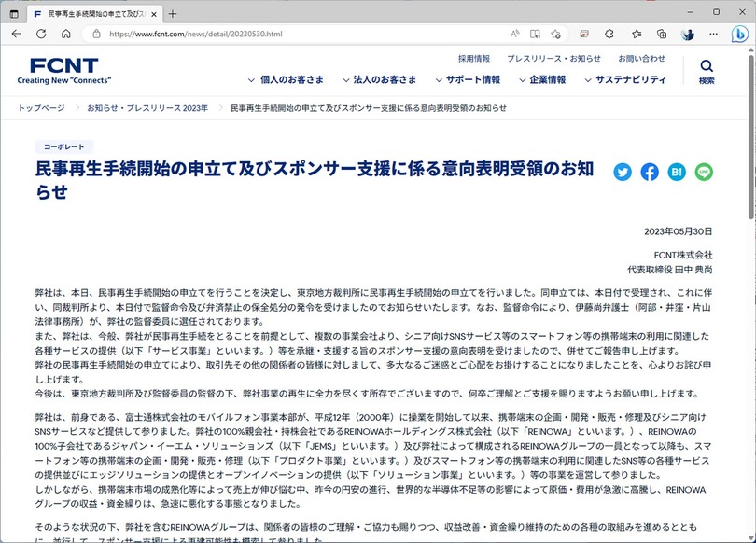Share the article on LINE
This screenshot has height=543, width=756.
coord(704,172)
